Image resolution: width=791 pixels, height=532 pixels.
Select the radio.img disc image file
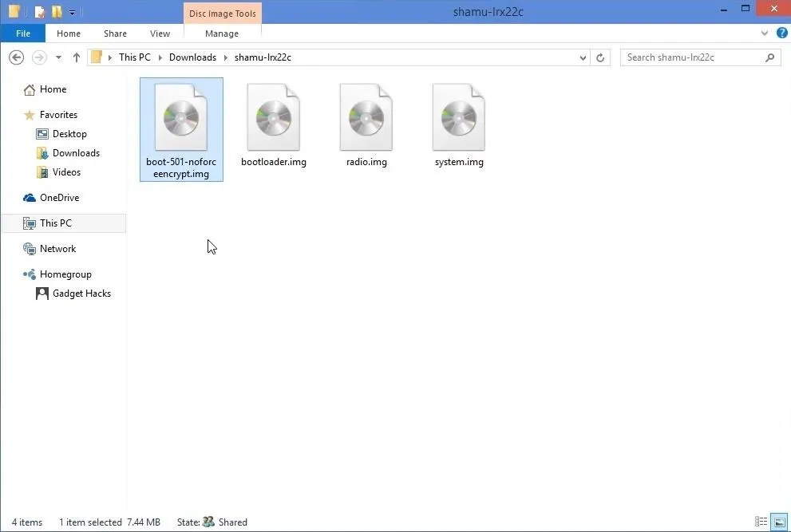click(x=366, y=125)
